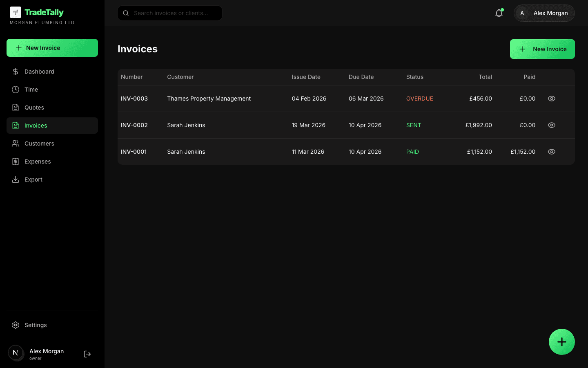The image size is (588, 368).
Task: View invoice INV-0001 with the eye icon
Action: (551, 152)
